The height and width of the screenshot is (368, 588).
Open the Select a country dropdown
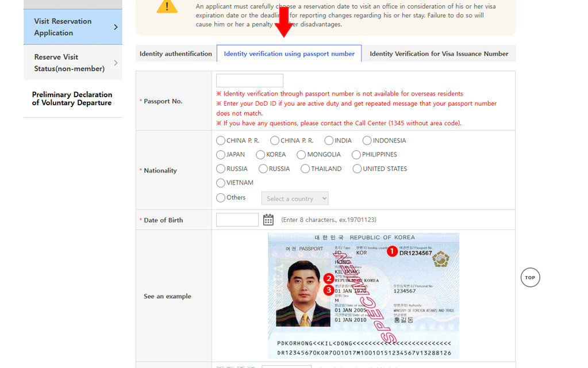click(x=295, y=198)
